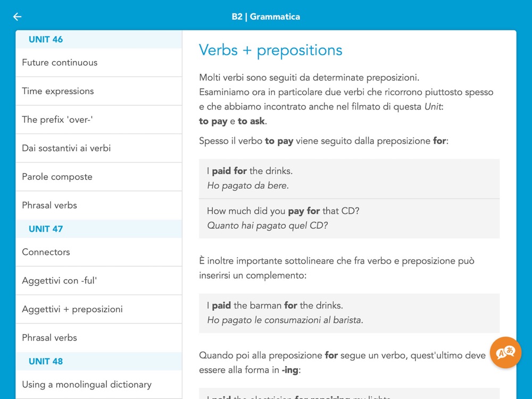This screenshot has height=399, width=532.
Task: Select Dai sostantivi ai verbi
Action: pos(66,148)
